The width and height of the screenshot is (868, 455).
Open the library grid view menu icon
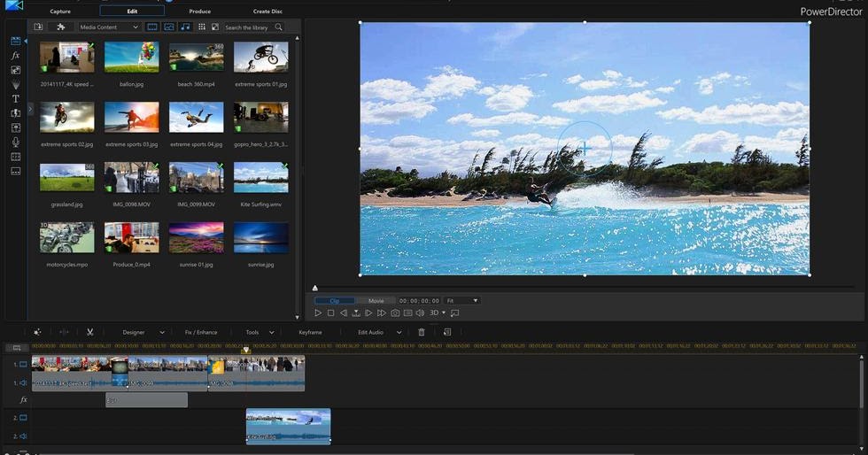(202, 27)
